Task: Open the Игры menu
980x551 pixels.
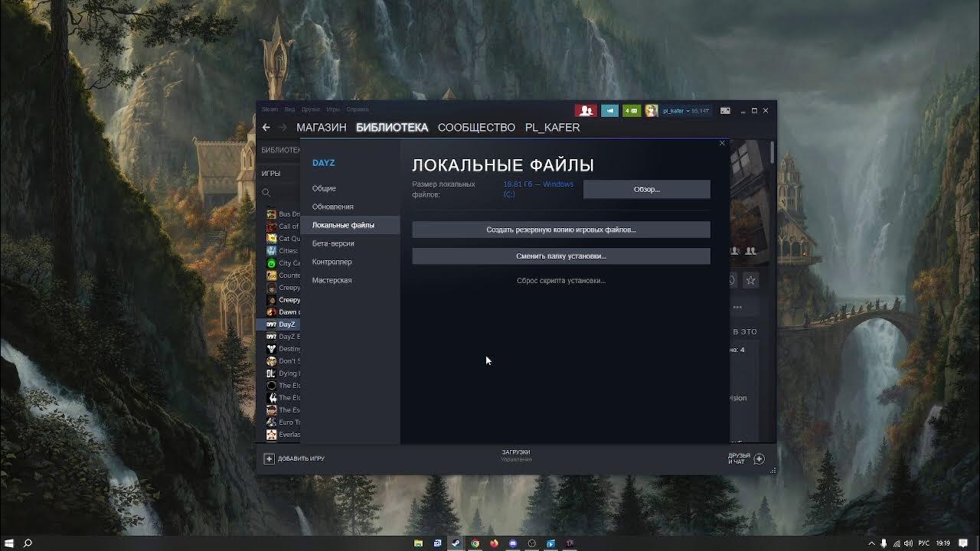Action: click(x=333, y=109)
